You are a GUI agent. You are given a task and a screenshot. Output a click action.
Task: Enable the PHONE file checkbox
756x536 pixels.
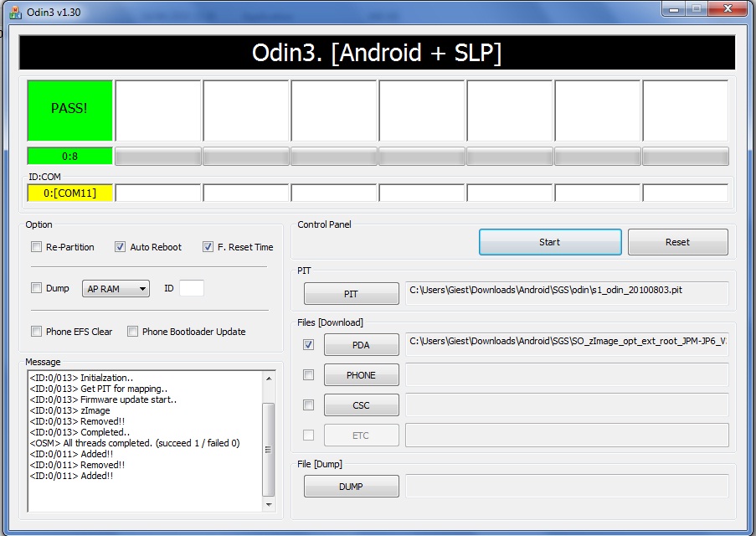(x=309, y=375)
